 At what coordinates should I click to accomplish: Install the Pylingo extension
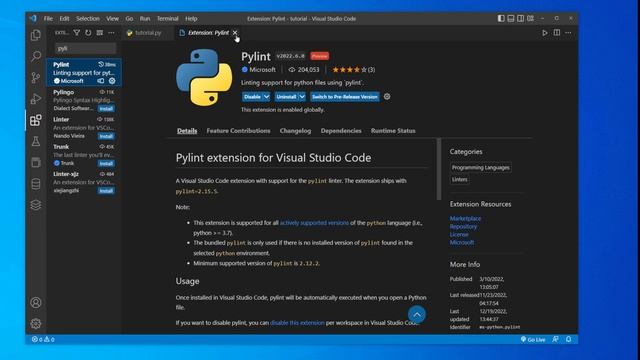coord(106,109)
